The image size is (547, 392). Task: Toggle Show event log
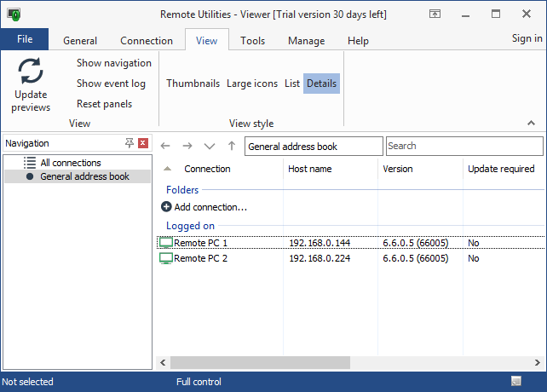pyautogui.click(x=111, y=84)
